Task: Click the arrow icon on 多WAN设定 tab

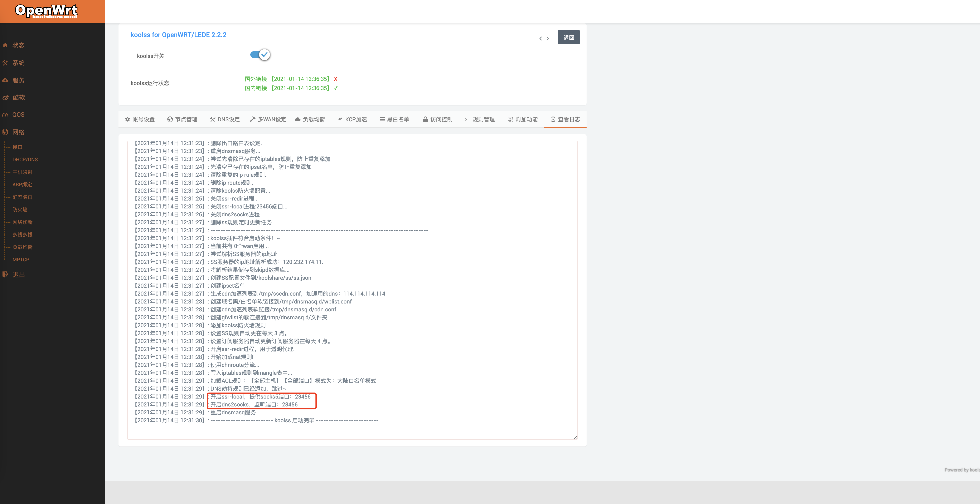Action: 253,119
